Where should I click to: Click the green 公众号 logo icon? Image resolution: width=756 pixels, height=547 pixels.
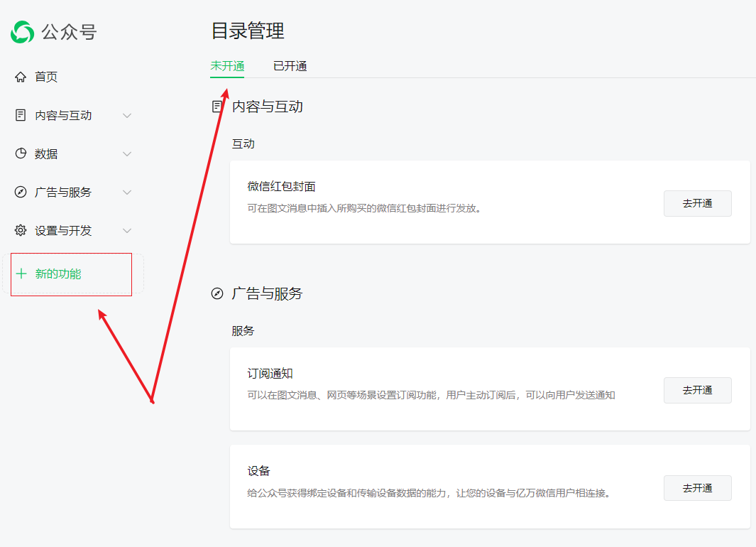tap(22, 32)
